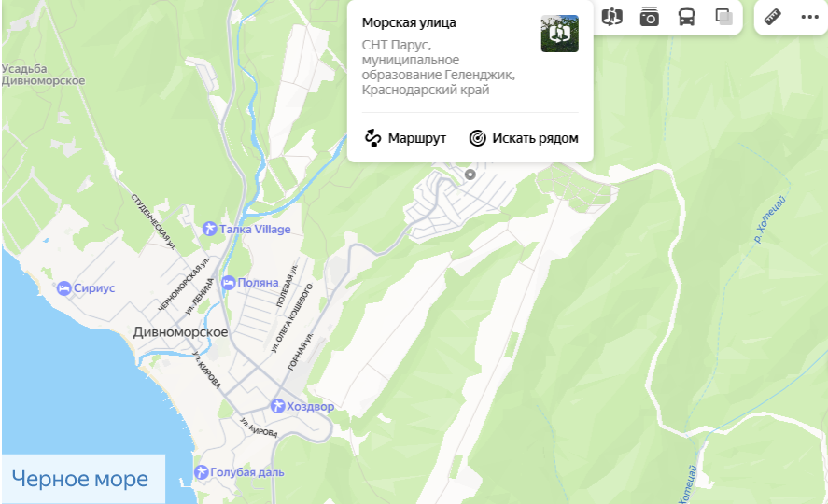Click the Дивноморское town label
828x504 pixels.
[x=180, y=332]
